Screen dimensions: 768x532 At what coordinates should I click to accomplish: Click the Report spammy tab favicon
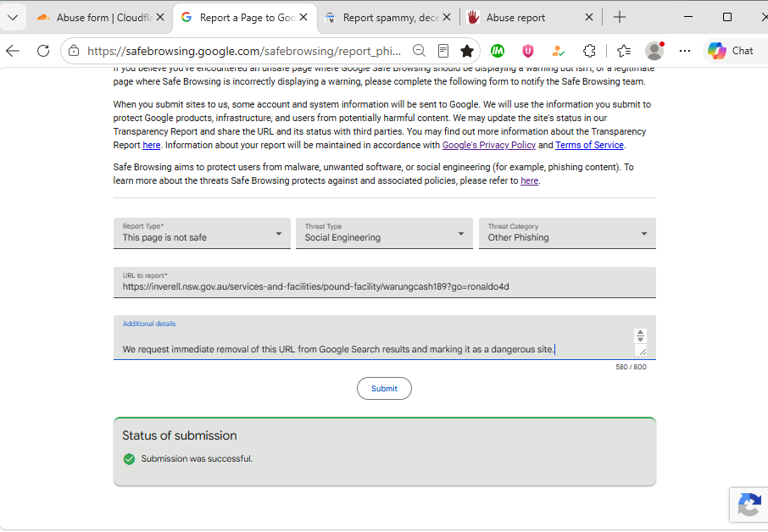click(x=330, y=18)
